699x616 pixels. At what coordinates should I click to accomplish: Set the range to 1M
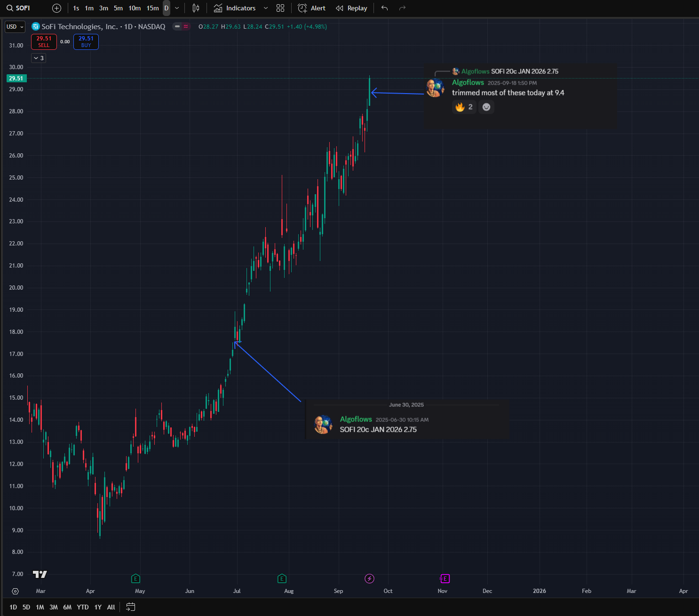click(40, 607)
